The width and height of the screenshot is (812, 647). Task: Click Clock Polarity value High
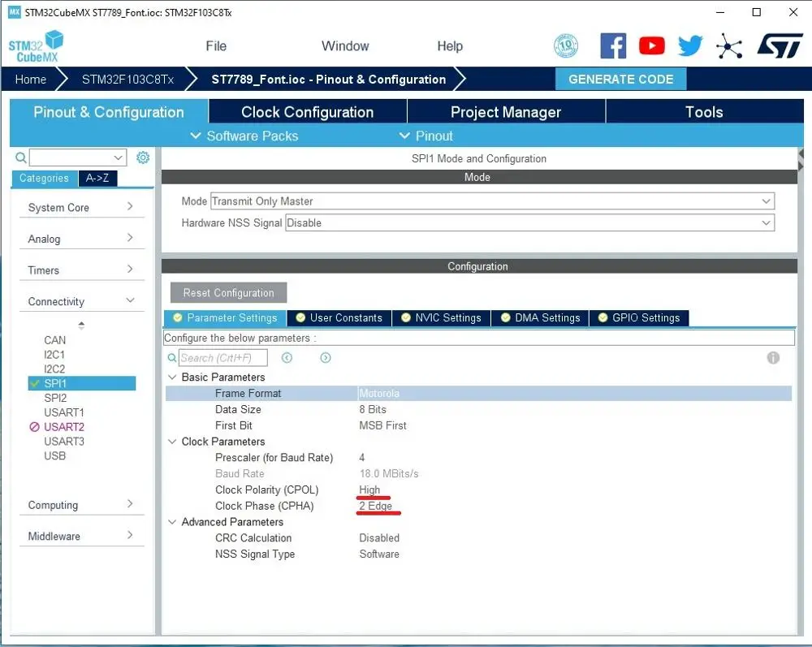point(369,490)
